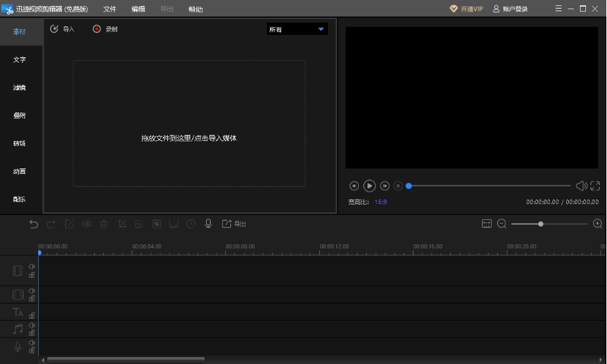
Task: Click the preview seek bar slider
Action: click(x=488, y=186)
